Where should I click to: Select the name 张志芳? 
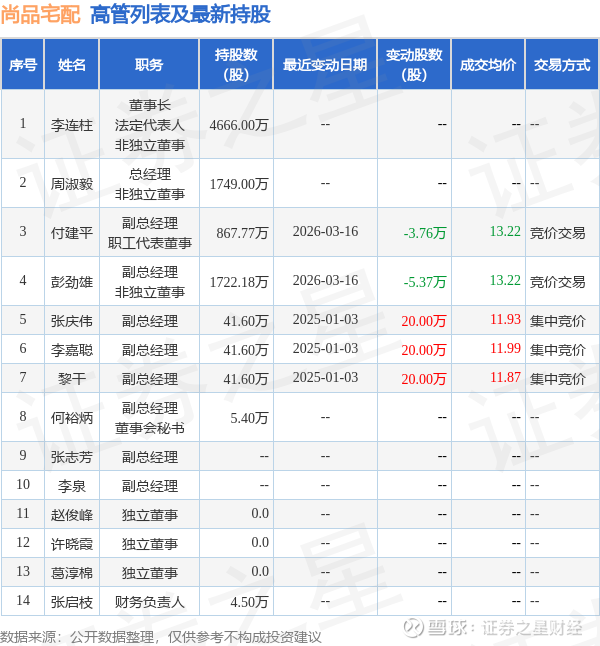click(x=72, y=456)
